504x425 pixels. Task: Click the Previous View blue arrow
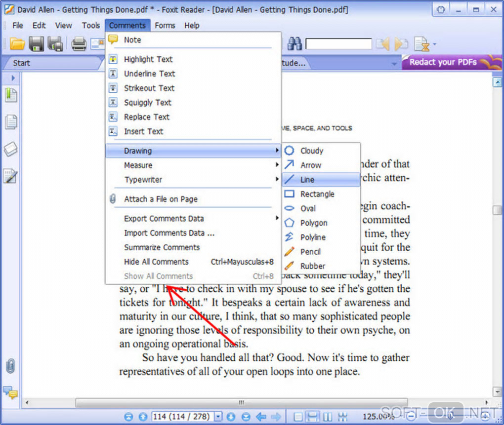(x=261, y=417)
